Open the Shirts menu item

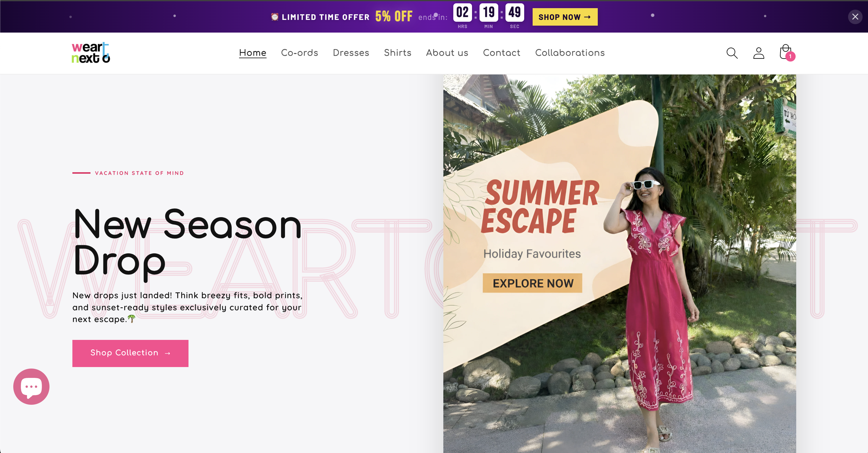(x=398, y=53)
